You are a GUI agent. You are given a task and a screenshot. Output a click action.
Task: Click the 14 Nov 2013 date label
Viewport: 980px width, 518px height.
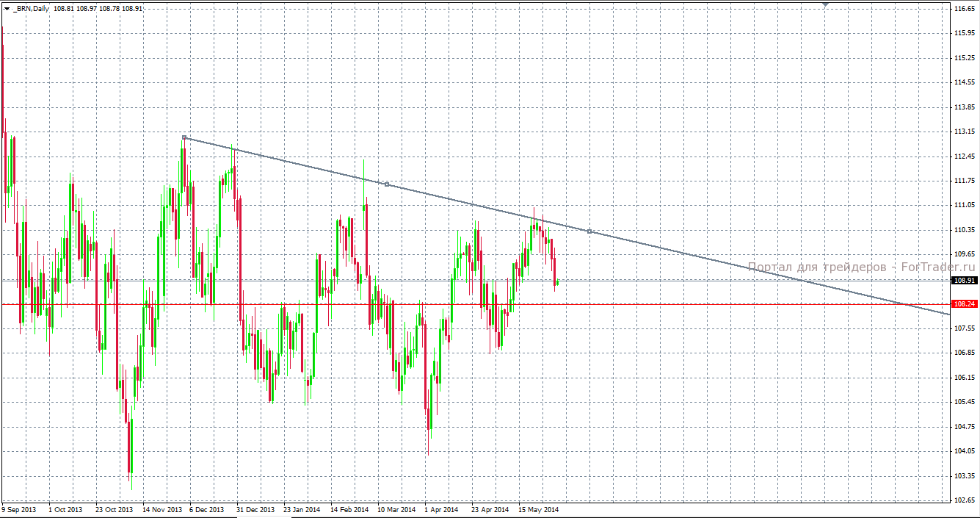coord(161,509)
